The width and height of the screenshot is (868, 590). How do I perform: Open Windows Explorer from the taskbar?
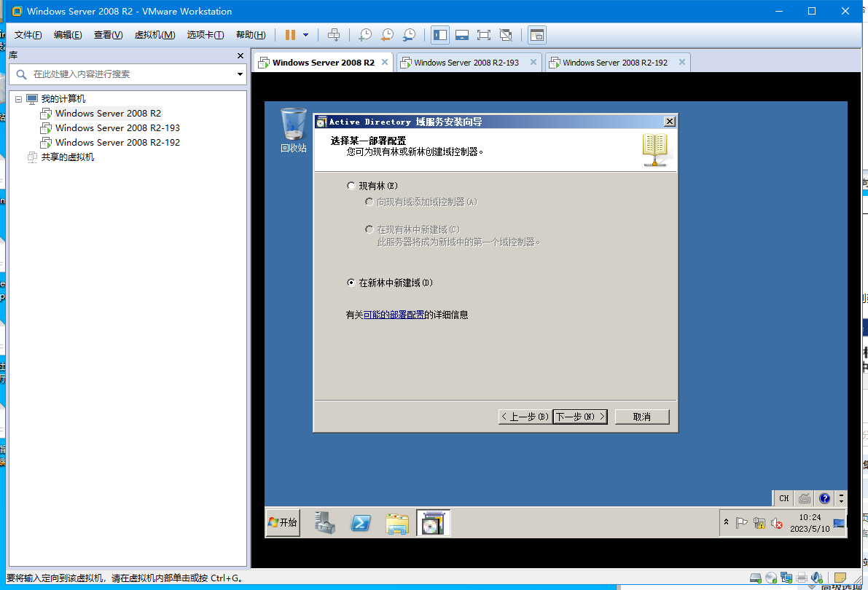coord(397,523)
